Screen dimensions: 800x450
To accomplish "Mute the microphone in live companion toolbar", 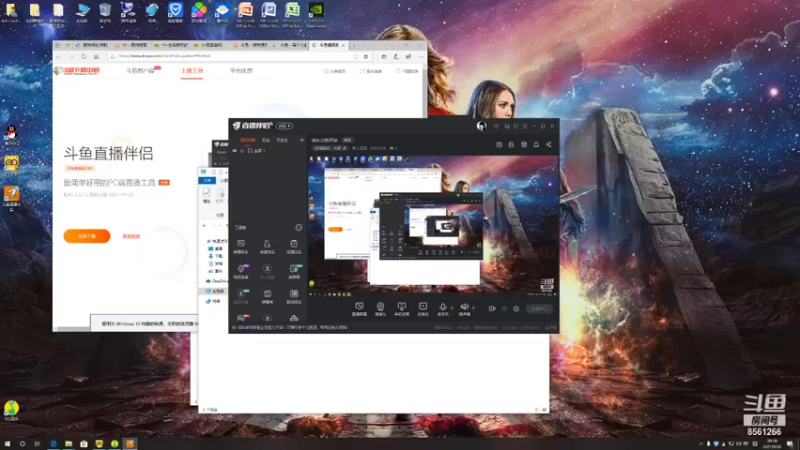I will (x=442, y=309).
